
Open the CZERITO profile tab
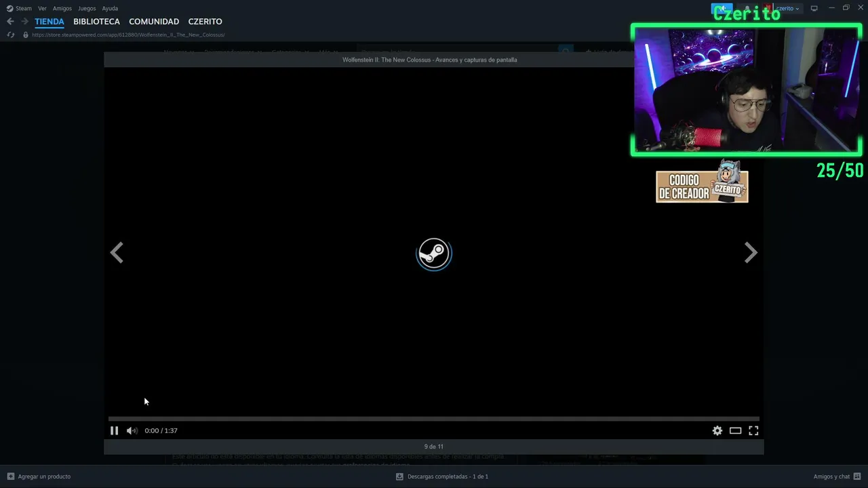click(205, 22)
